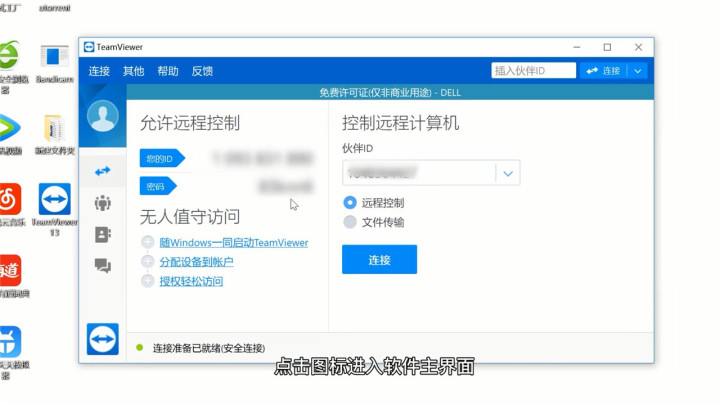Click the TeamViewer title bar icon
The width and height of the screenshot is (720, 405).
(x=89, y=47)
